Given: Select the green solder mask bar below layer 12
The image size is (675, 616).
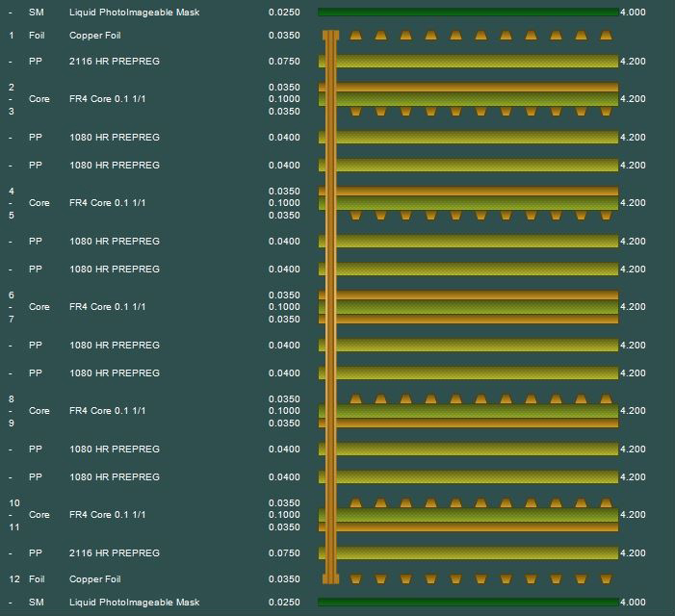Looking at the screenshot, I should tap(468, 603).
